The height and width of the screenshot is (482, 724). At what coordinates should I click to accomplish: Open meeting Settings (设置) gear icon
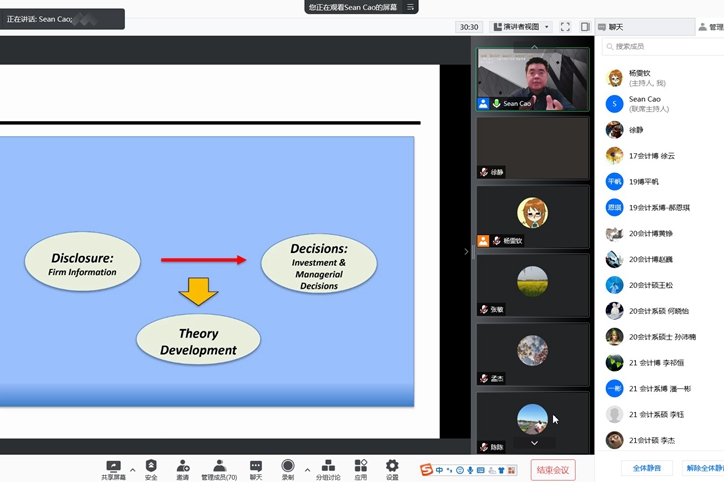tap(392, 467)
